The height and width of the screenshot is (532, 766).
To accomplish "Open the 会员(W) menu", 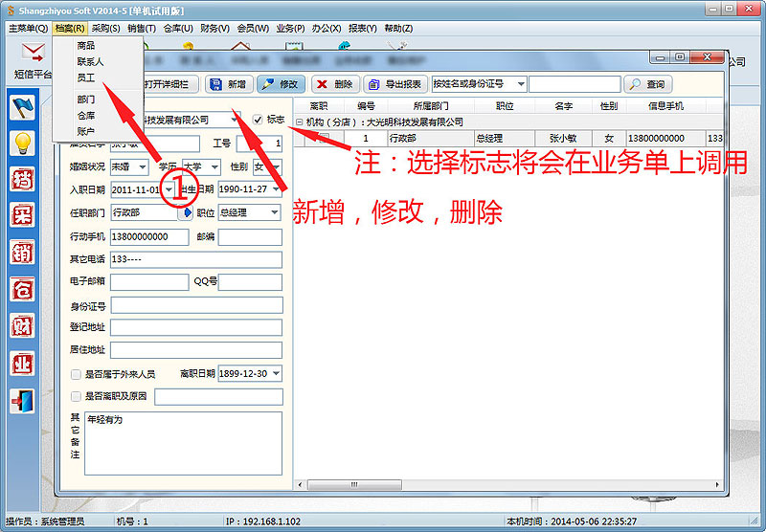I will (x=253, y=29).
